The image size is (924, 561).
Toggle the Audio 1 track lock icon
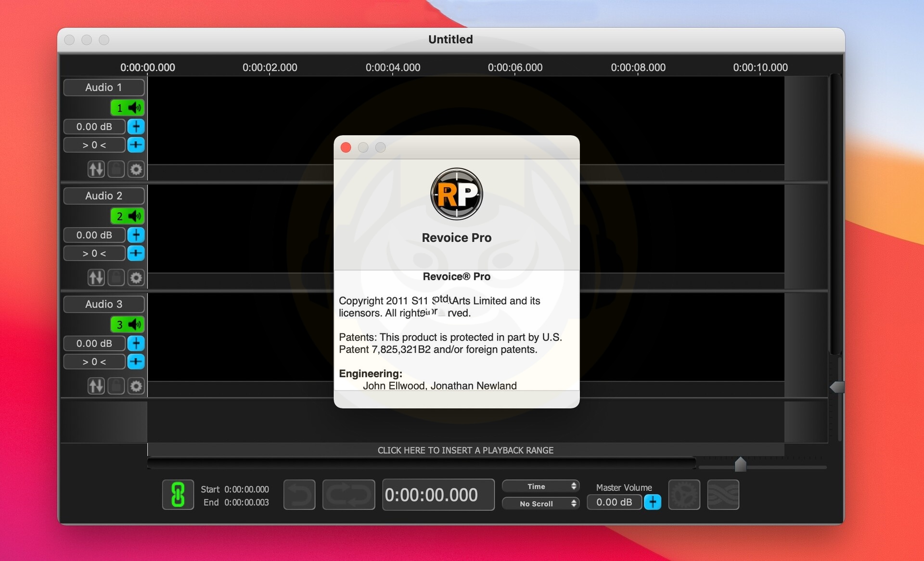click(116, 170)
